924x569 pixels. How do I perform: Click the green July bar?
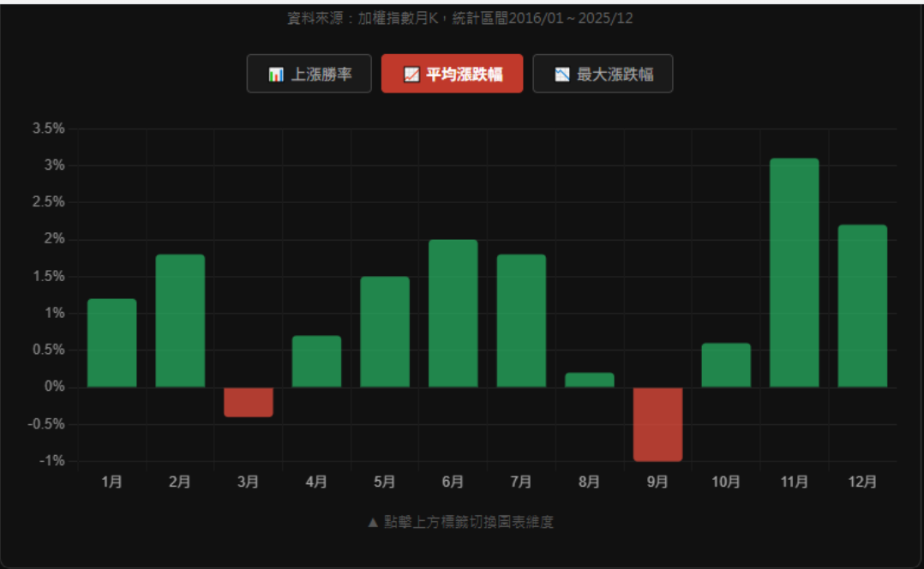(521, 320)
